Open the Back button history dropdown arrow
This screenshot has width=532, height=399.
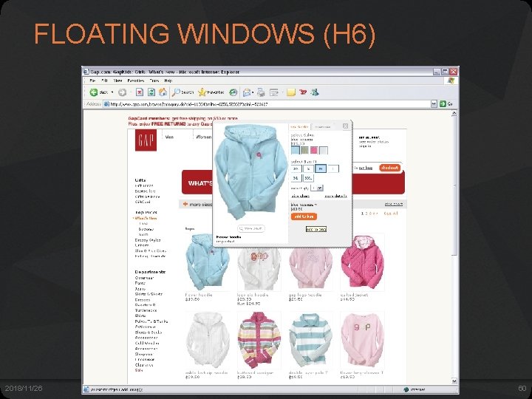coord(112,92)
